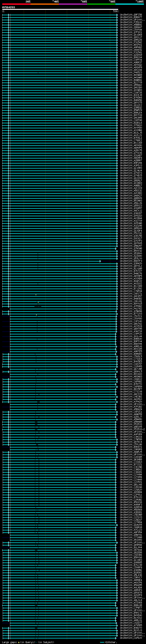The width and height of the screenshot is (146, 644).
Task: Open hit UniRef100_C5YF84
Action: coord(131,30)
